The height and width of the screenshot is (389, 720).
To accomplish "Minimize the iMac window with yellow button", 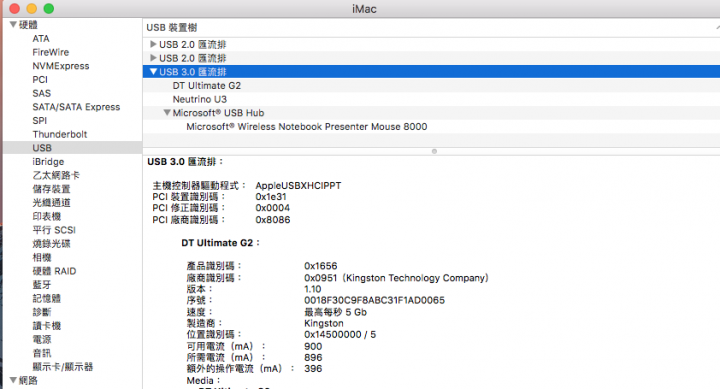I will click(x=32, y=9).
